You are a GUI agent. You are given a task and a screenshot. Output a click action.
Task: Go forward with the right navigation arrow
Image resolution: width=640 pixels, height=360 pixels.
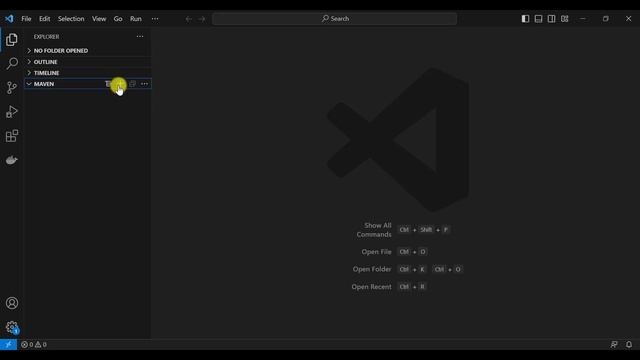(202, 19)
